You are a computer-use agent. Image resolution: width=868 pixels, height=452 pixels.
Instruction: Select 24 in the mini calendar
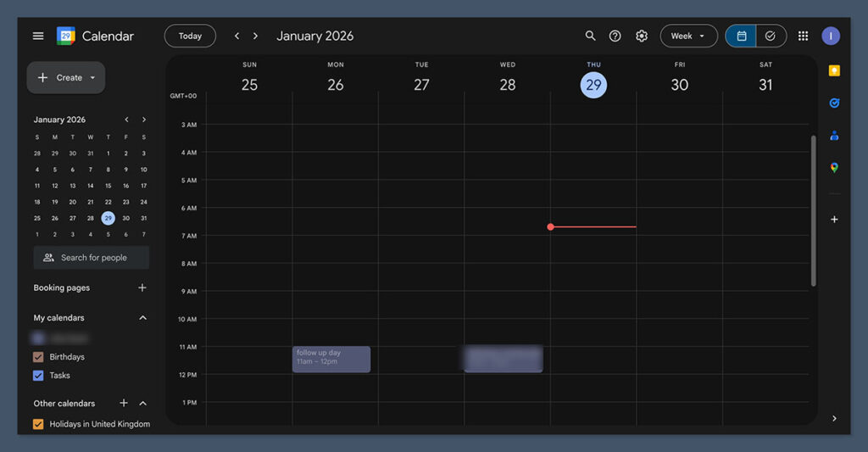point(143,202)
